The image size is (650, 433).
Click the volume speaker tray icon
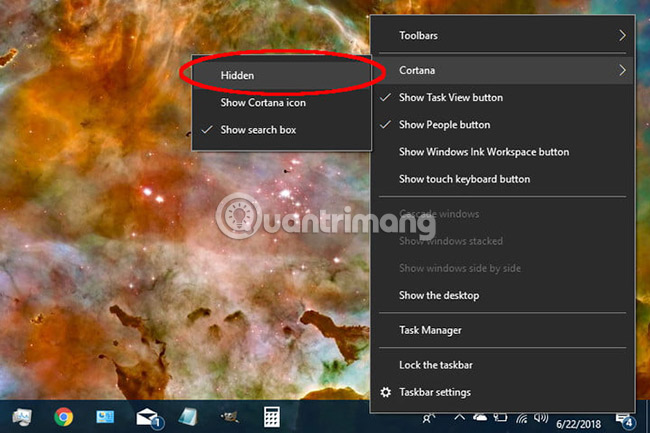(x=541, y=418)
